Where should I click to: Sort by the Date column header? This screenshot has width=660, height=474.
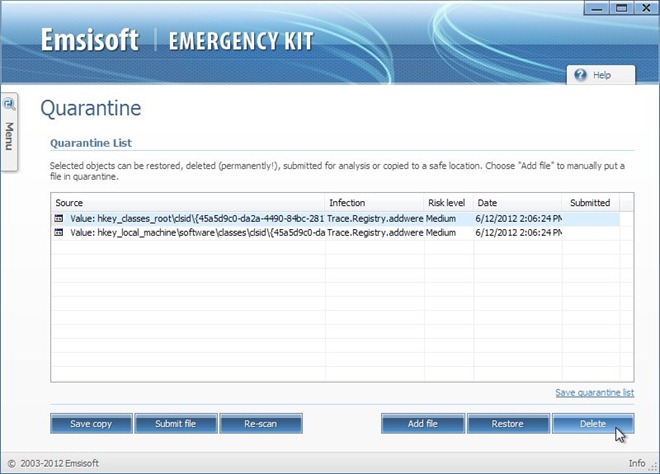(x=518, y=202)
